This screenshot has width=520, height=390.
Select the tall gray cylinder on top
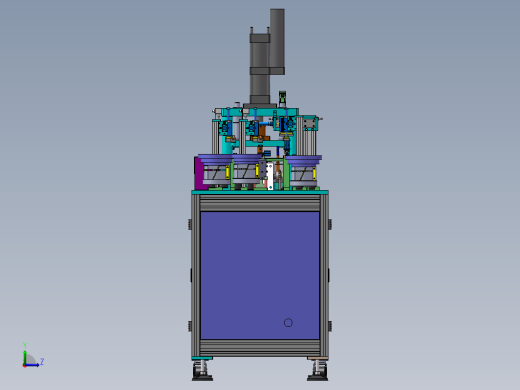277,42
